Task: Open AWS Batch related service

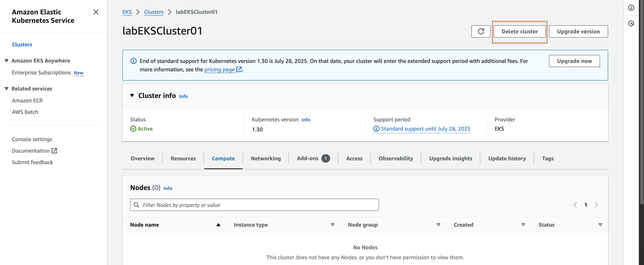Action: [25, 112]
